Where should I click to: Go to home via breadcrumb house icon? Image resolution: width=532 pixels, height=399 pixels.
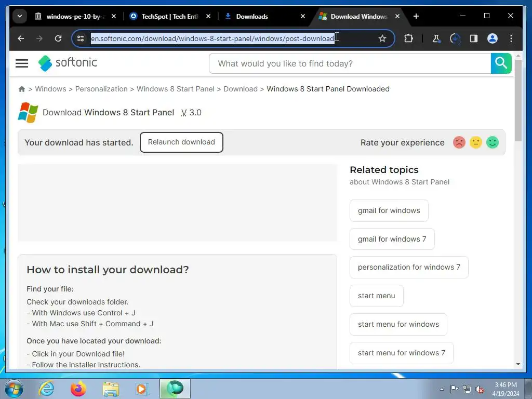click(x=22, y=89)
